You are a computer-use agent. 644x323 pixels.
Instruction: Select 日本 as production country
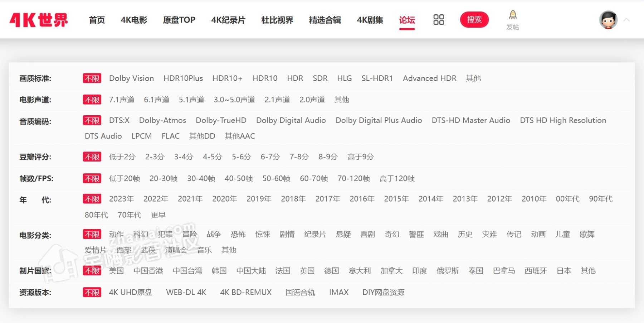(564, 271)
